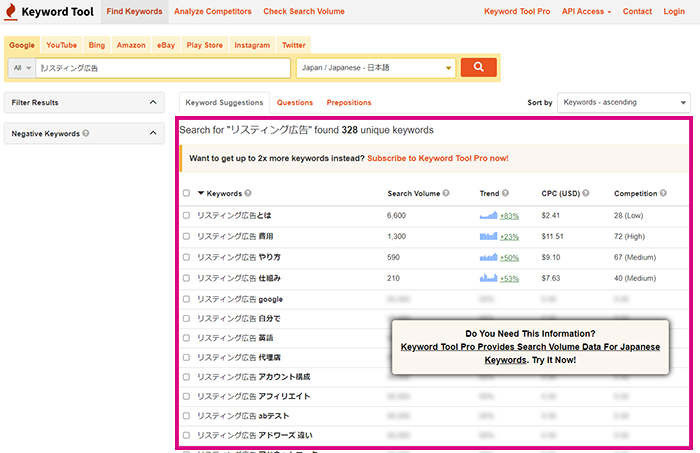Click the Keywords column sort arrow
700x453 pixels.
[x=201, y=193]
